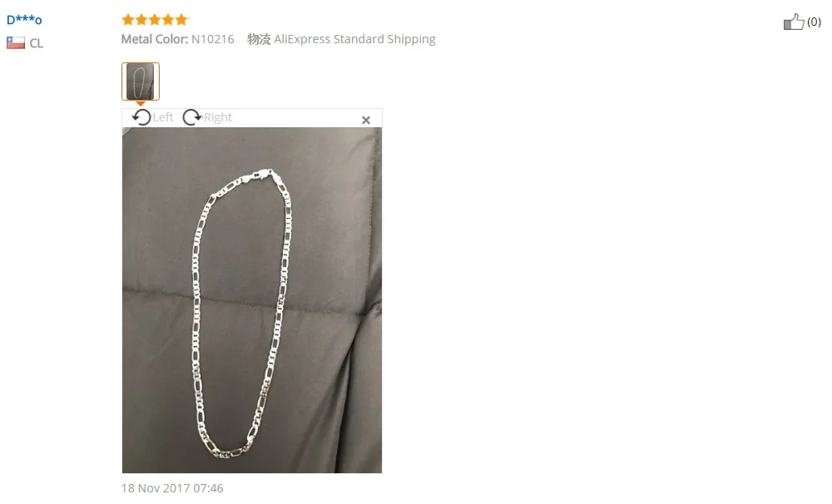Viewport: 832px width, 504px height.
Task: Click the 物流 logistics label
Action: point(259,39)
